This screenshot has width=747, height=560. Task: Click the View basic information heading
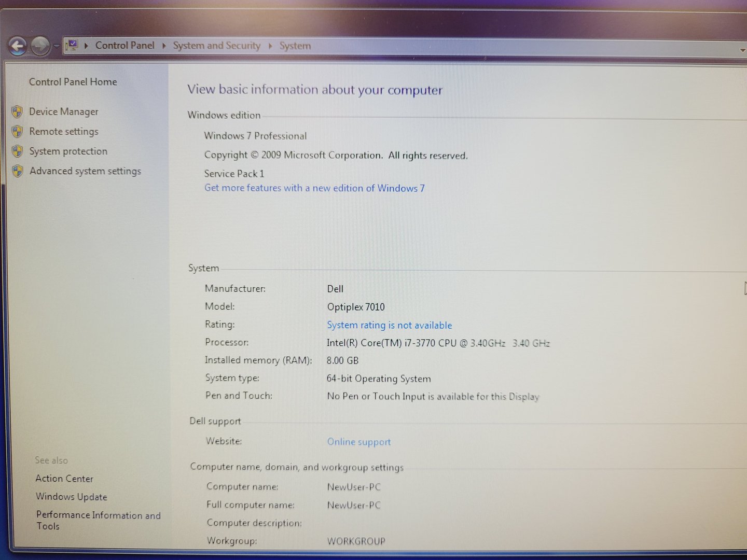[315, 90]
